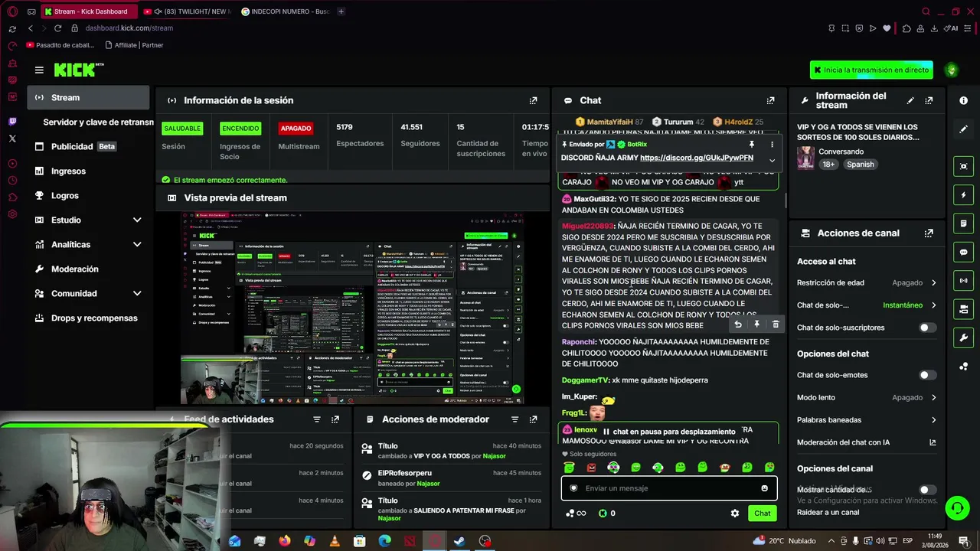Open Restricción de edad options

(x=867, y=283)
